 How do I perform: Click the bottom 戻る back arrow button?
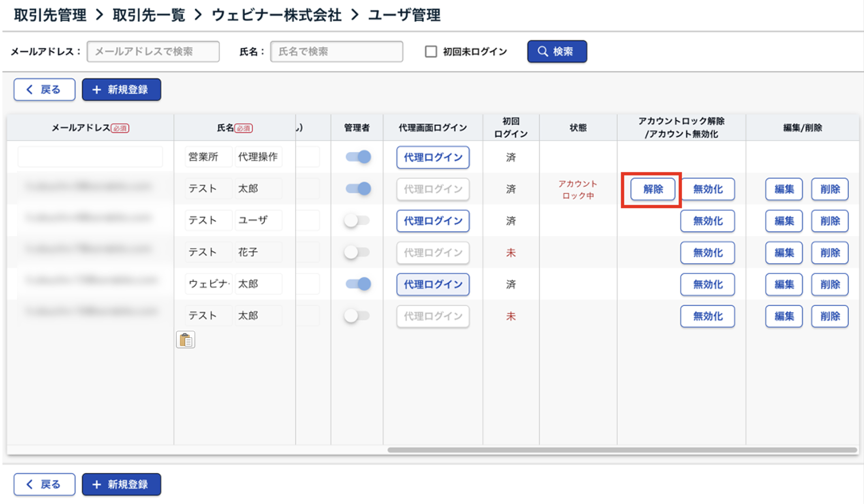click(44, 484)
